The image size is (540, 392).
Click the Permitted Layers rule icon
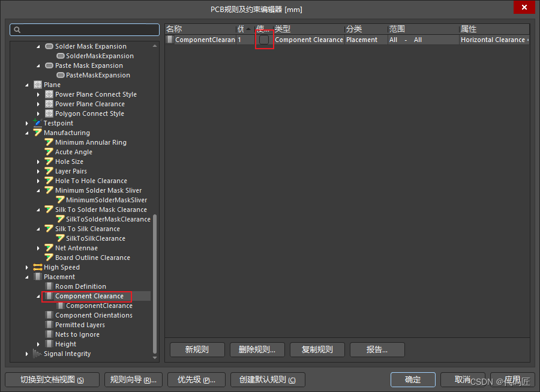49,325
